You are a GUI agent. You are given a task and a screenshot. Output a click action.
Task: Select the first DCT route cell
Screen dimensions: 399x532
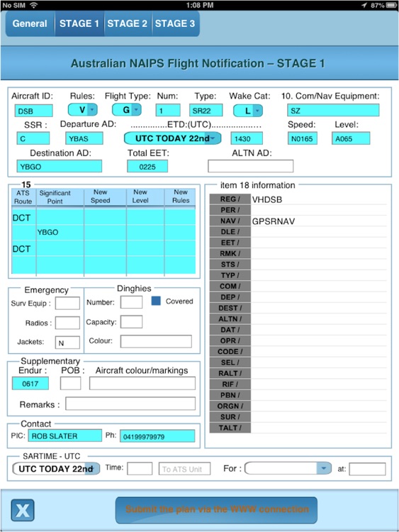coord(23,218)
